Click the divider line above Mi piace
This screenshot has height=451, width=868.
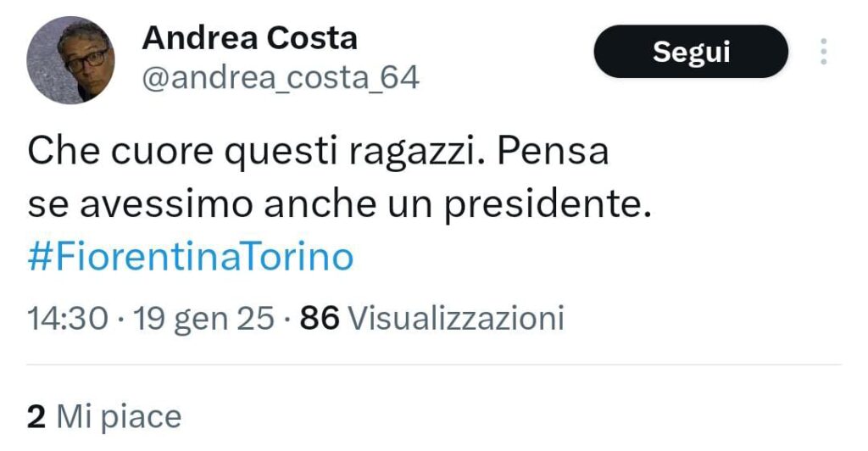pos(434,365)
